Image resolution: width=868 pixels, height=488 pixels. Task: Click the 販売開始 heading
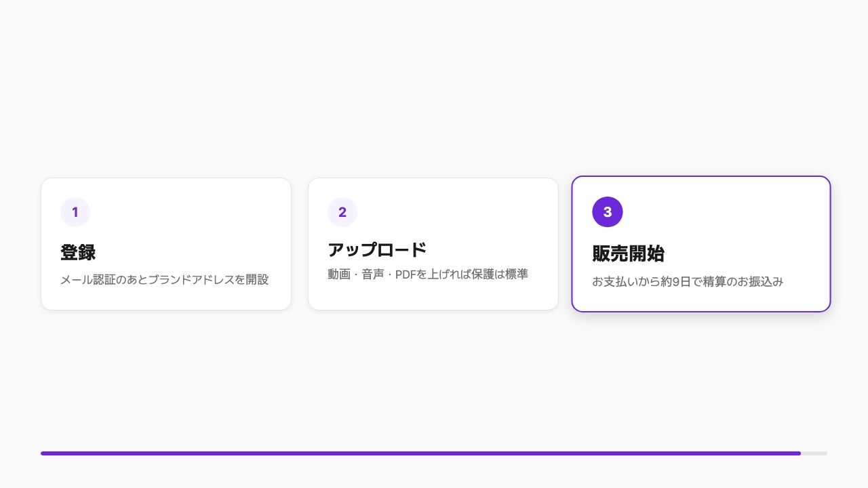(628, 253)
